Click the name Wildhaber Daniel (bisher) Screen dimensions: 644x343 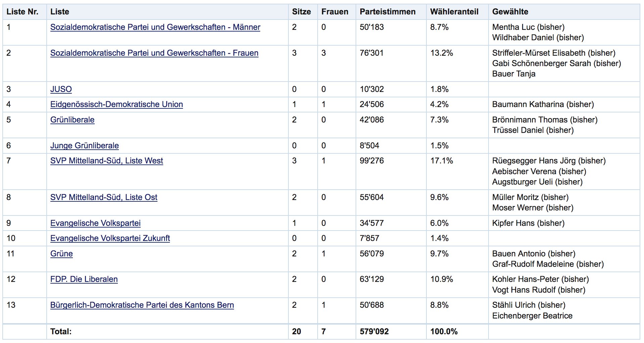[538, 38]
